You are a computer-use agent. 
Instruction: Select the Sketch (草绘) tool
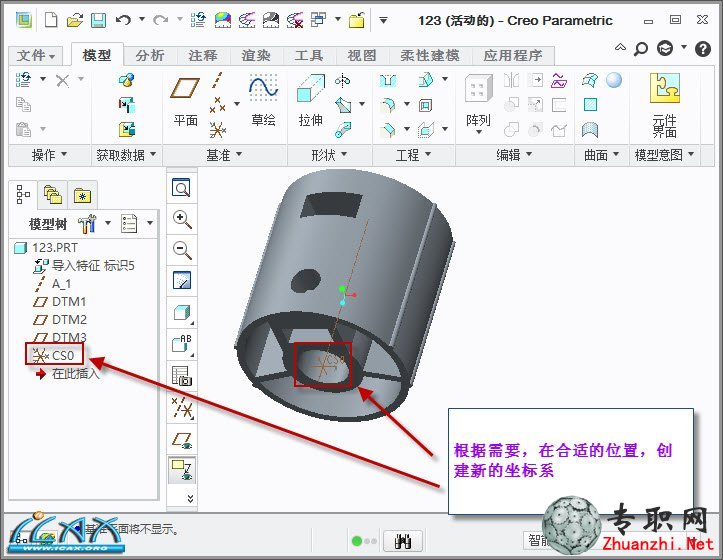[263, 101]
